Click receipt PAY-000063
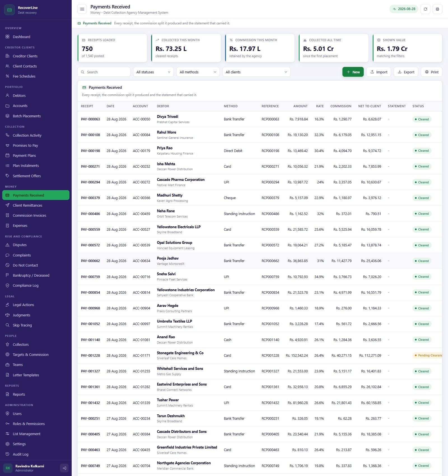Image resolution: width=448 pixels, height=476 pixels. [90, 119]
